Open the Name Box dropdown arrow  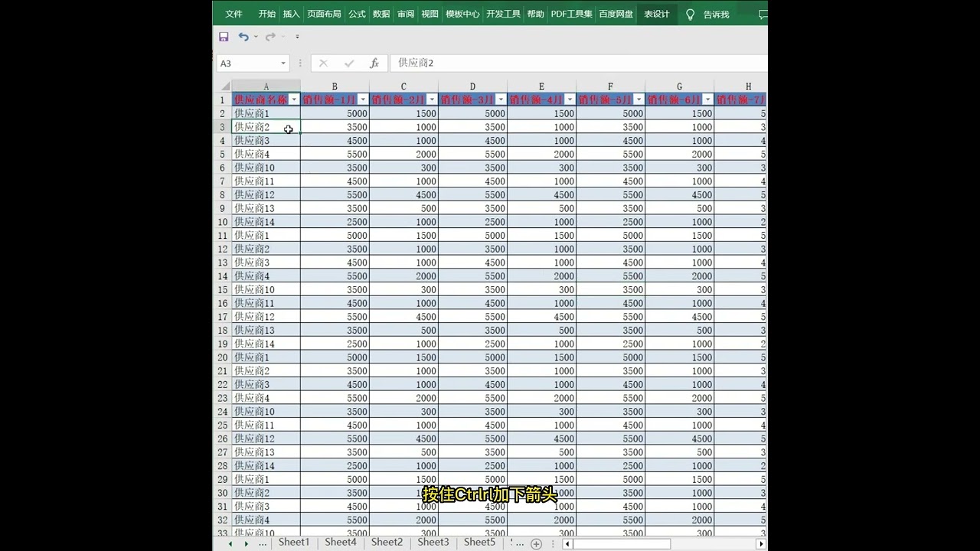click(283, 64)
